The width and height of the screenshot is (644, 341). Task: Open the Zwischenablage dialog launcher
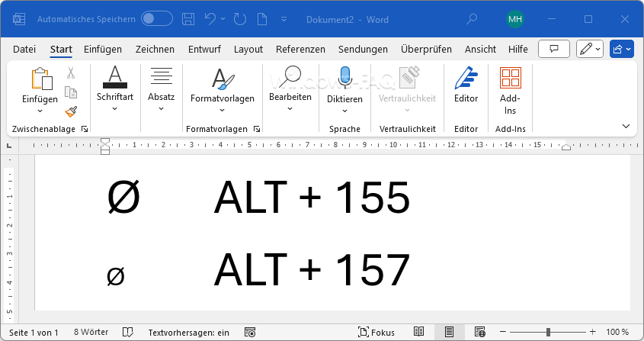pyautogui.click(x=85, y=129)
